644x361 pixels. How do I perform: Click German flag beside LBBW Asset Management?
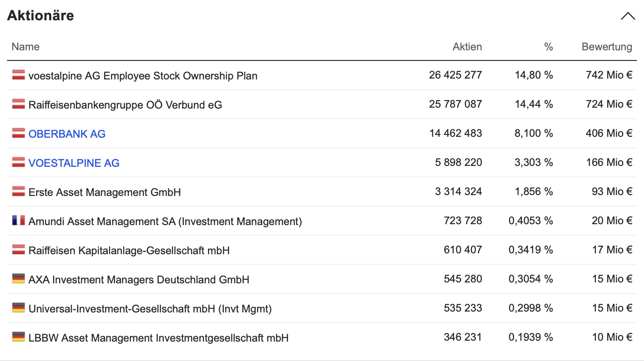[x=19, y=337]
